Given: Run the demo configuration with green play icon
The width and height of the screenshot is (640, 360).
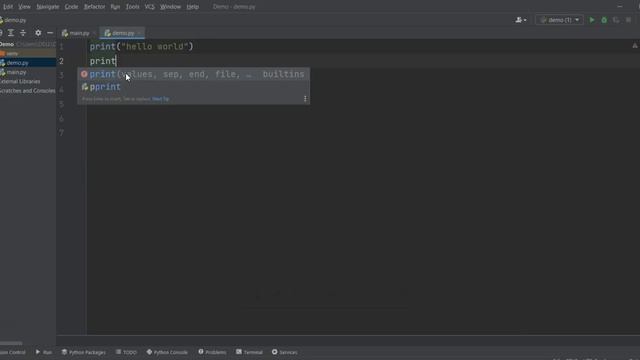Looking at the screenshot, I should (592, 20).
